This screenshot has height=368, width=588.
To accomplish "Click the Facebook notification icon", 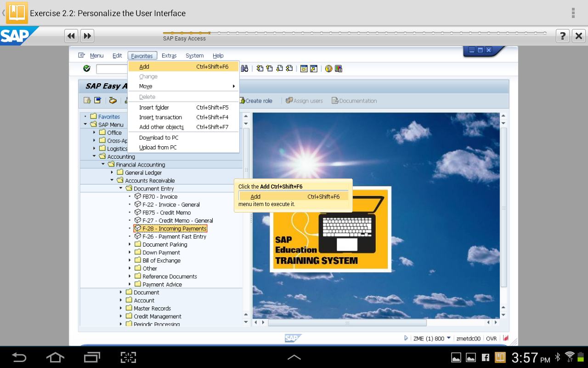I will click(485, 357).
